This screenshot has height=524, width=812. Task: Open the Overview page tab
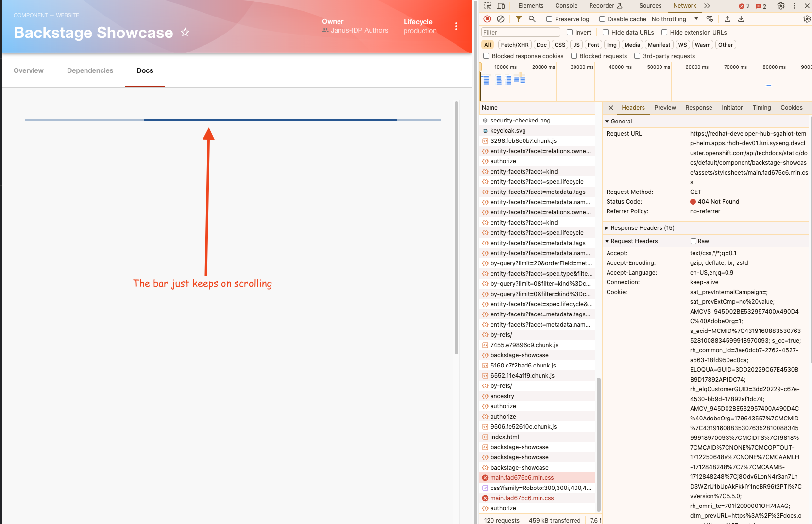tap(29, 70)
